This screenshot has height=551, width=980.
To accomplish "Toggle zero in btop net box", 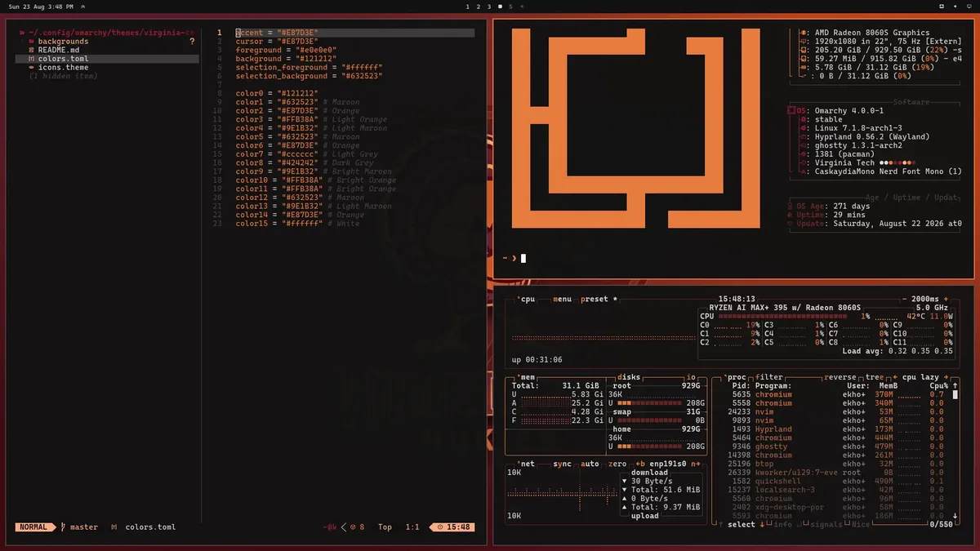I will [617, 464].
